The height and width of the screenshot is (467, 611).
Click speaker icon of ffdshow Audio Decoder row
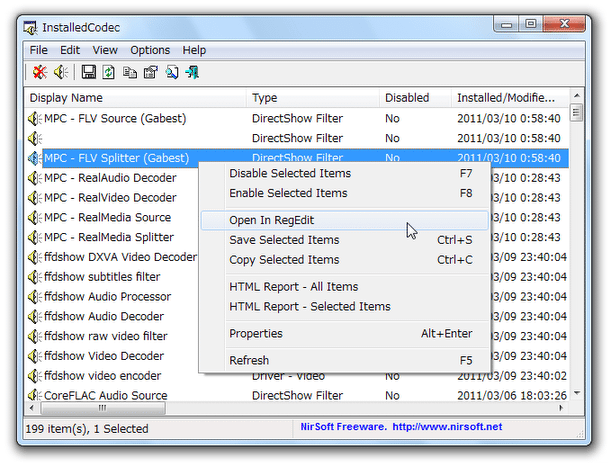[x=35, y=317]
